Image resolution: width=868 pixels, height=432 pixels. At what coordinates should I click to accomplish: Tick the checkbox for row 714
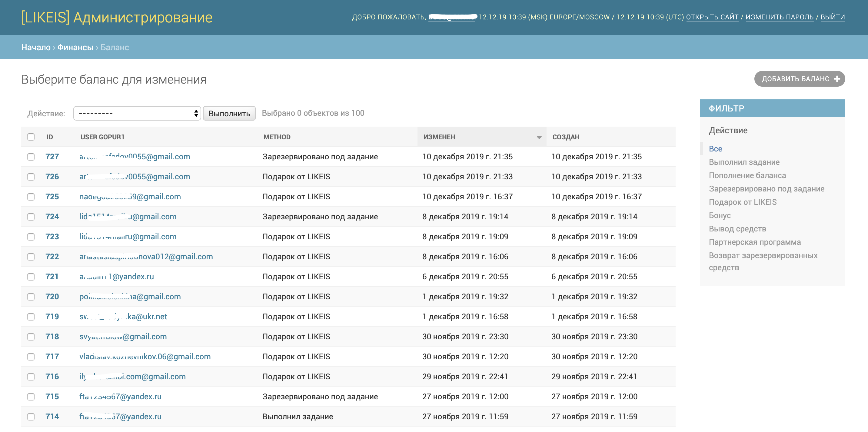pyautogui.click(x=31, y=417)
